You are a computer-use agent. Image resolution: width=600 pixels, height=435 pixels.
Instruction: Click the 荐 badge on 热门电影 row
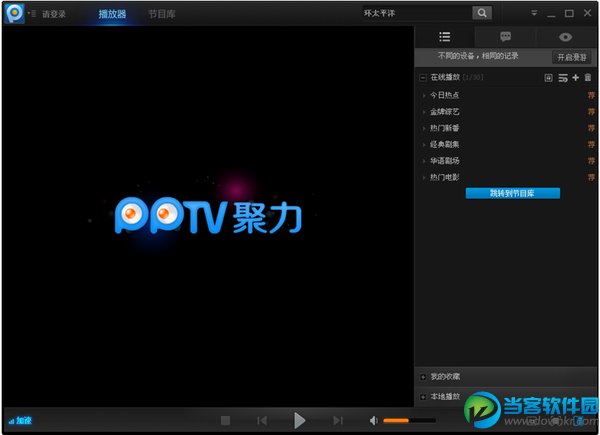tap(591, 178)
